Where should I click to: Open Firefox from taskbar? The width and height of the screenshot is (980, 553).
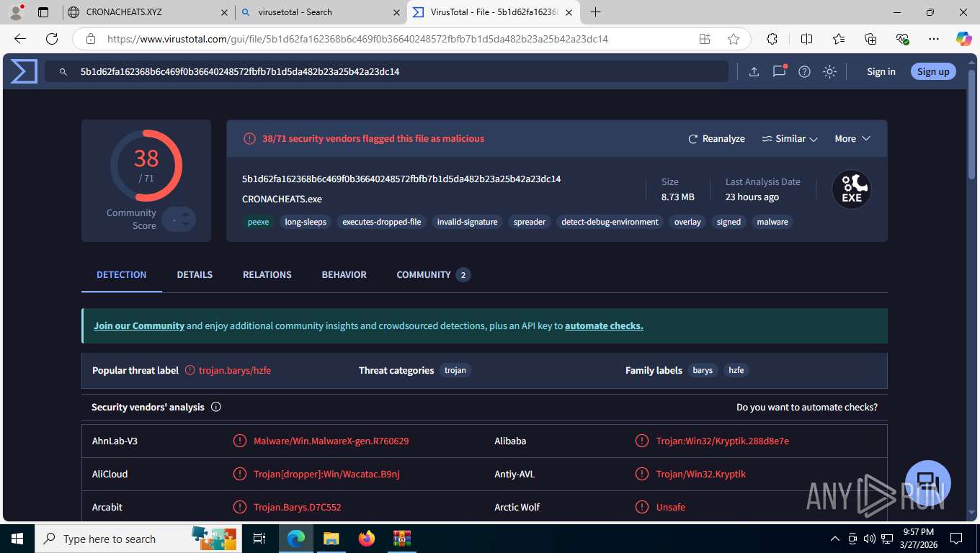click(x=367, y=539)
